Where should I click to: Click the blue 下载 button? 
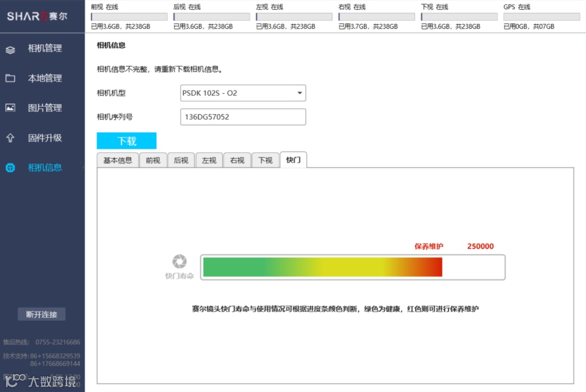tap(126, 141)
